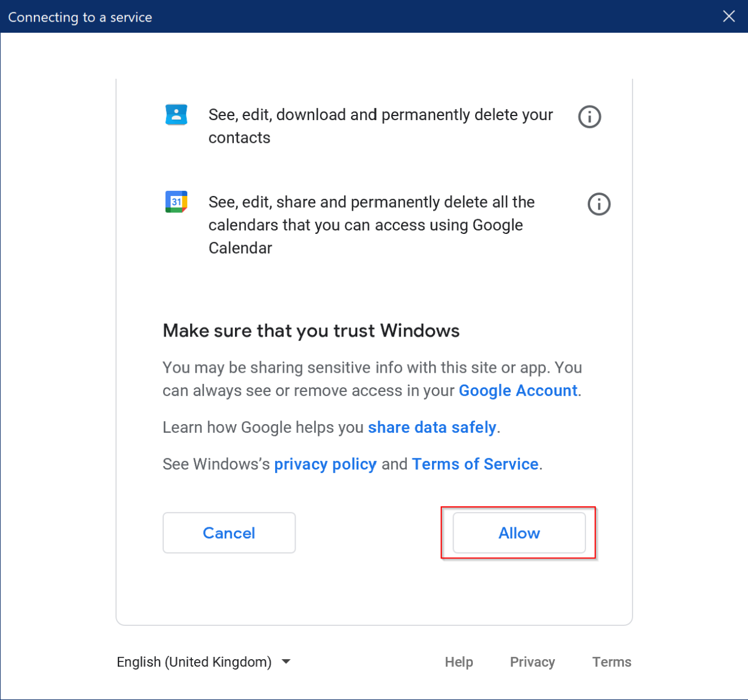Open info icon for calendar permission
Viewport: 748px width, 700px height.
[599, 204]
